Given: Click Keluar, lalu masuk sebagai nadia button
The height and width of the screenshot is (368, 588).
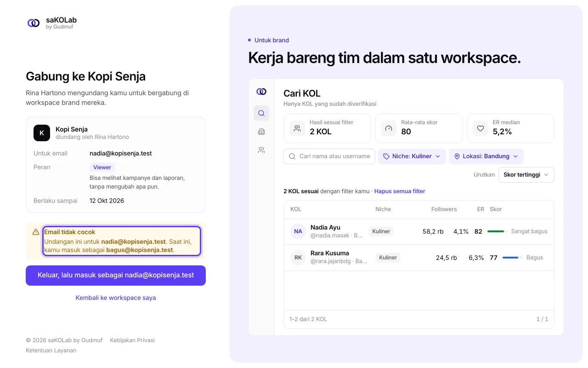Looking at the screenshot, I should (116, 276).
